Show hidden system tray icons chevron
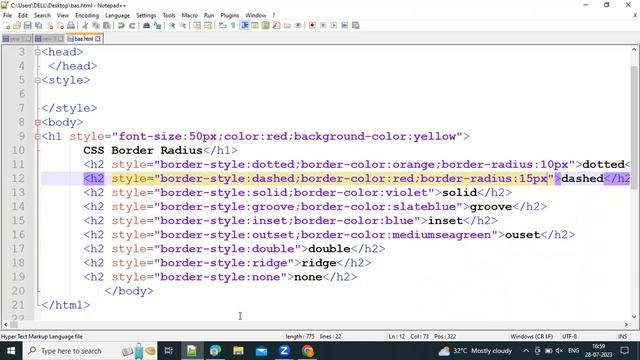 [526, 351]
